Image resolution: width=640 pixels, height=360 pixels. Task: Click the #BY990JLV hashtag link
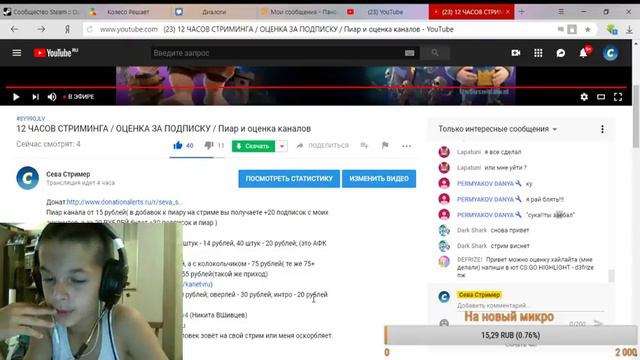31,118
